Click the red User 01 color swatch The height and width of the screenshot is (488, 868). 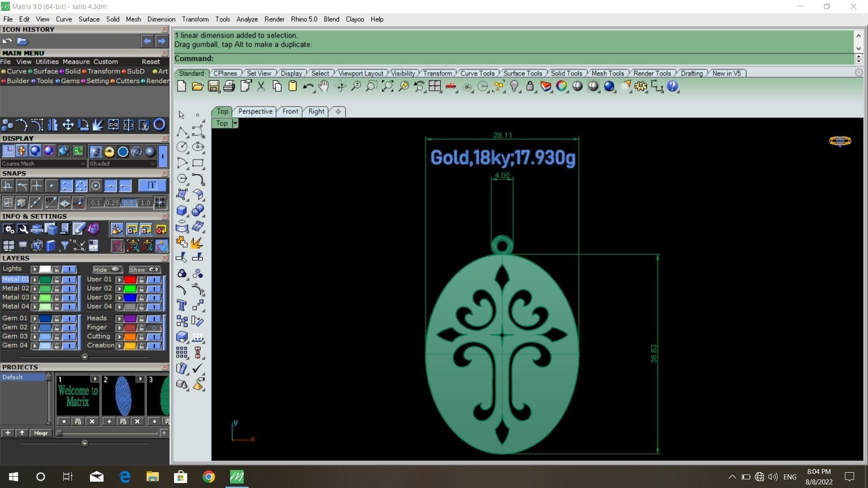pos(130,280)
